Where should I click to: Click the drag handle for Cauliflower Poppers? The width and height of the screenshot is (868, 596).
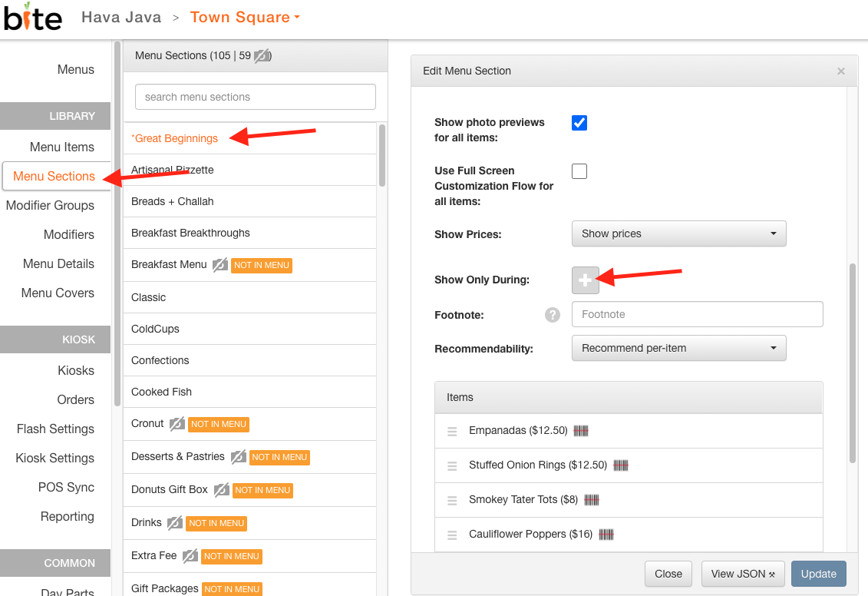(x=452, y=535)
